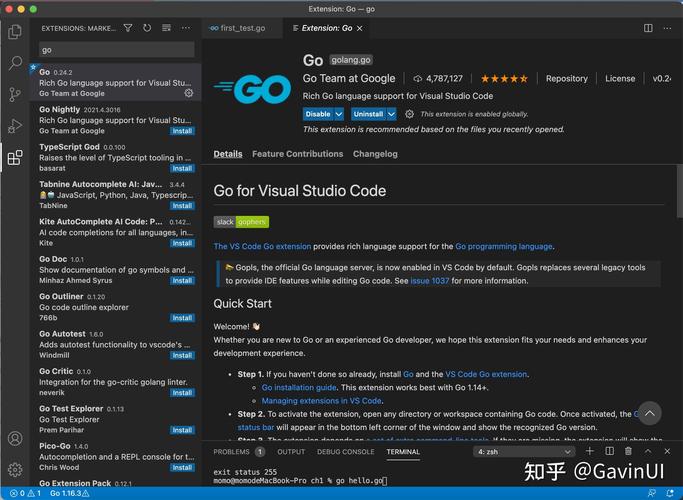Screen dimensions: 683x500
Task: Open the Manage gear at sidebar bottom
Action: click(x=15, y=470)
